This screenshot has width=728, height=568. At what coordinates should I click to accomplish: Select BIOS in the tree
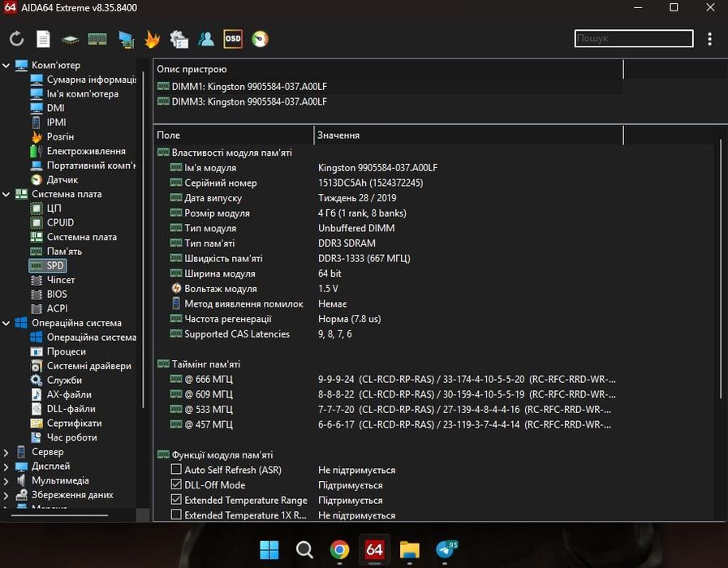(49, 295)
